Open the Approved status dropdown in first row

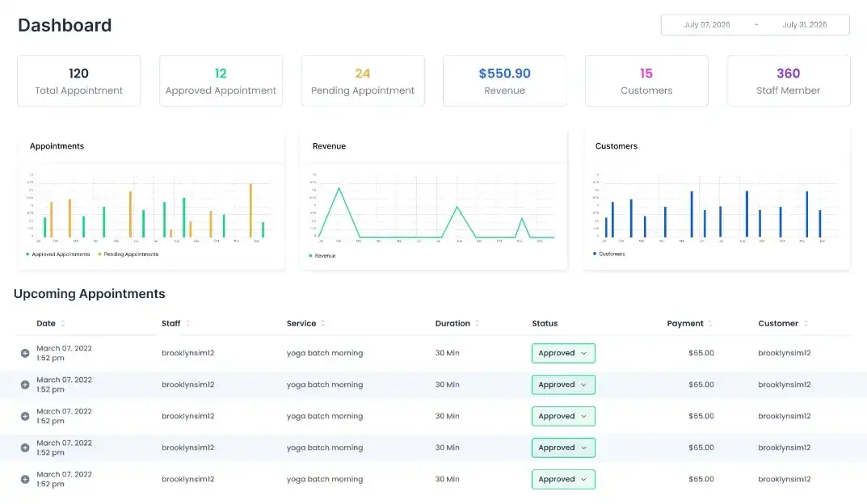(x=563, y=353)
